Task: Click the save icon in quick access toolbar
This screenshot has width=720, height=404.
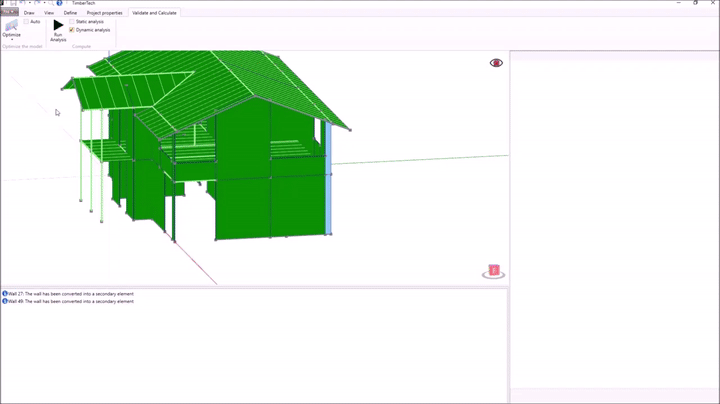Action: (12, 3)
